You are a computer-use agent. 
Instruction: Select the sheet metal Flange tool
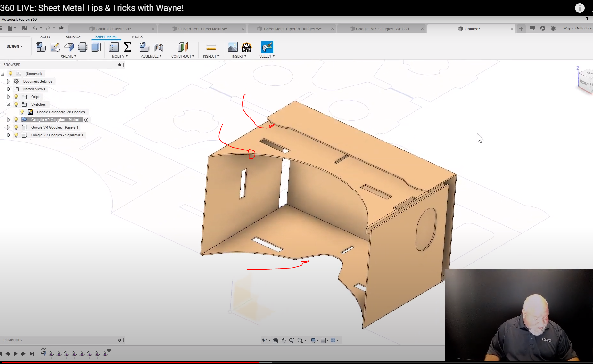click(x=69, y=47)
